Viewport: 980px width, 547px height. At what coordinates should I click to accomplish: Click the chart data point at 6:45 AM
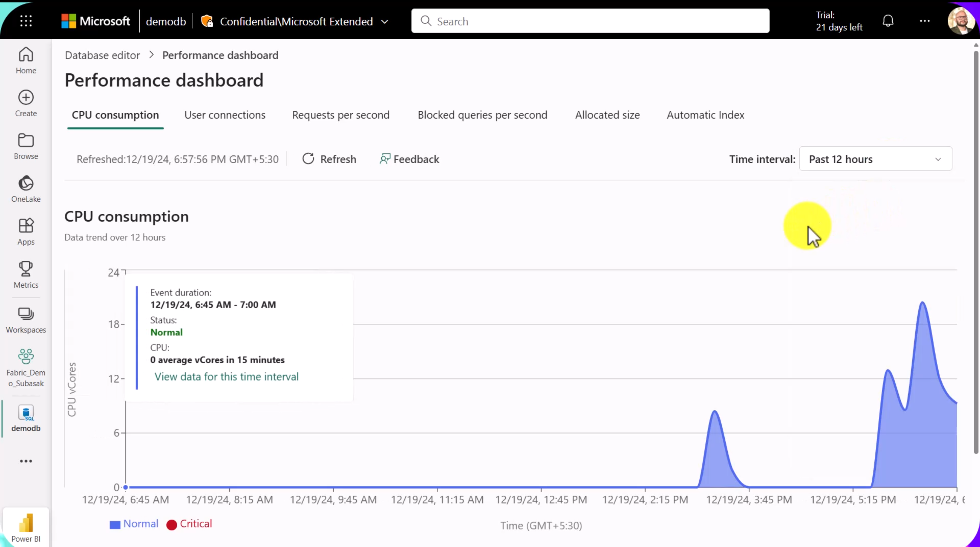(126, 487)
